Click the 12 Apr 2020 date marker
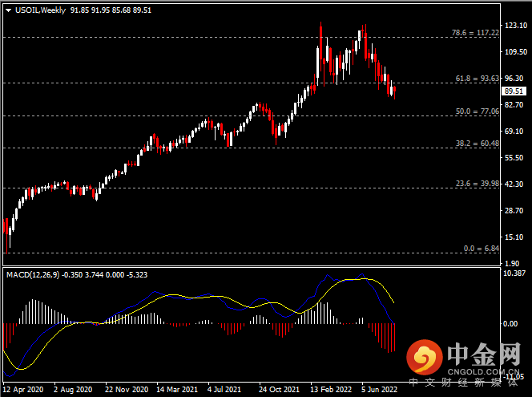This screenshot has width=532, height=397. point(23,389)
